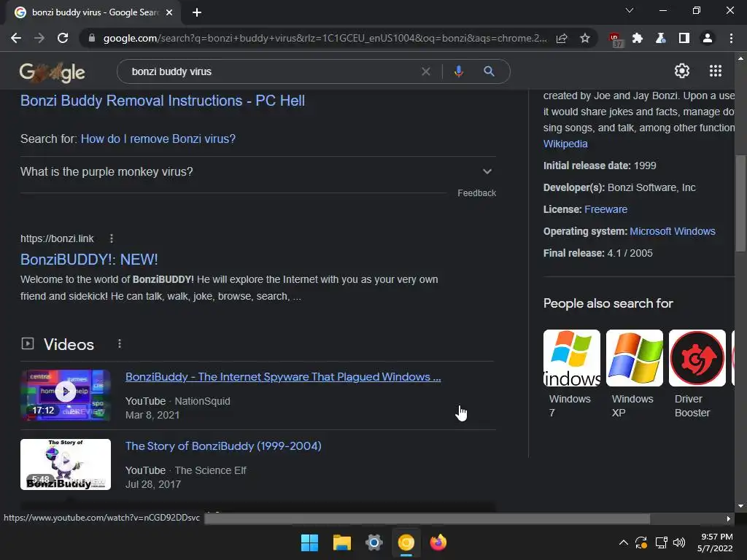Share this page icon in address bar
This screenshot has width=747, height=560.
(x=562, y=38)
